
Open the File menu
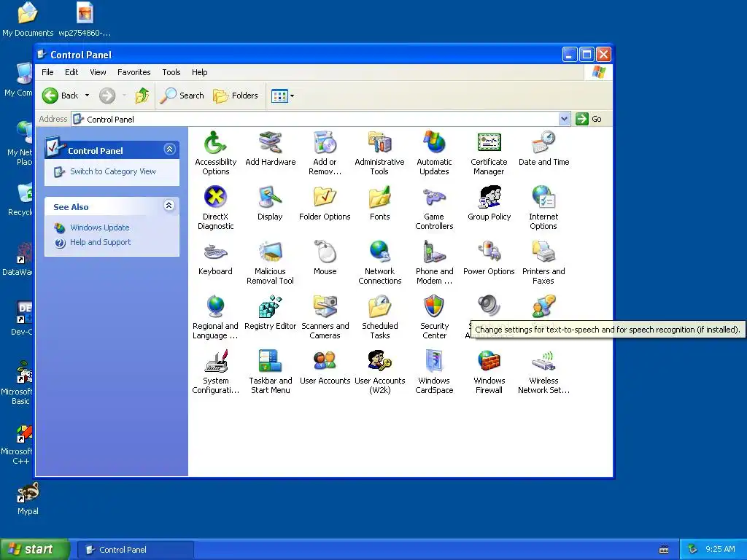click(47, 72)
